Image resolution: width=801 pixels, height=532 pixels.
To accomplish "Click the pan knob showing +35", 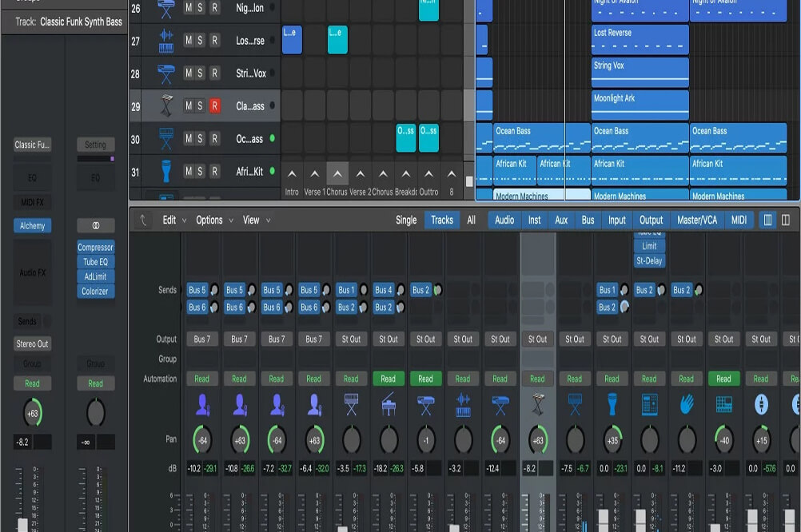I will click(x=612, y=439).
